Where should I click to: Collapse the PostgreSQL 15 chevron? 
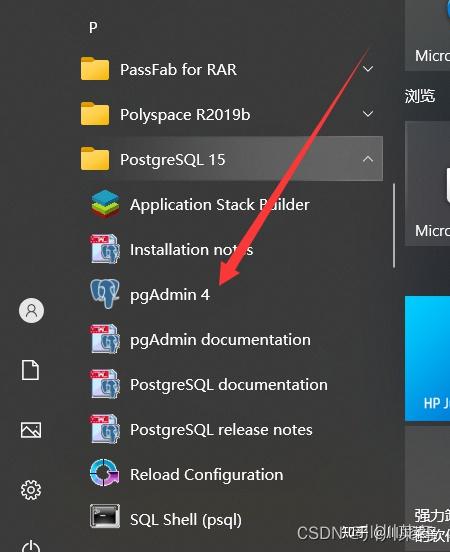coord(368,159)
